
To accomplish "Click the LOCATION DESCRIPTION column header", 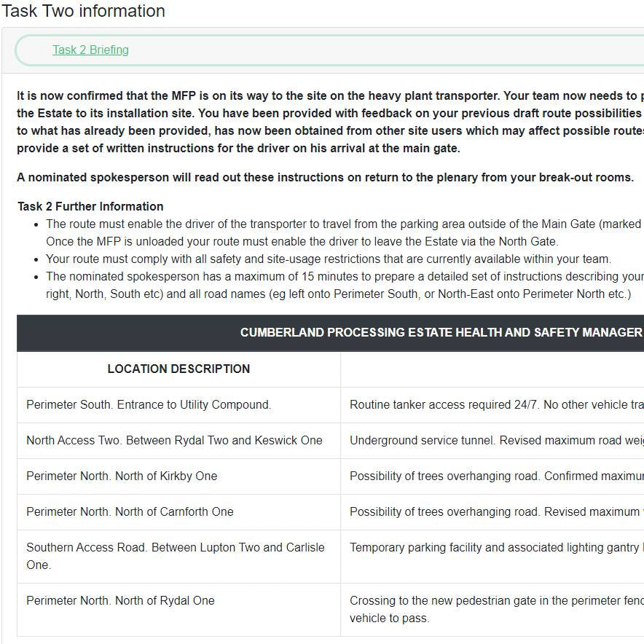I will click(x=178, y=369).
